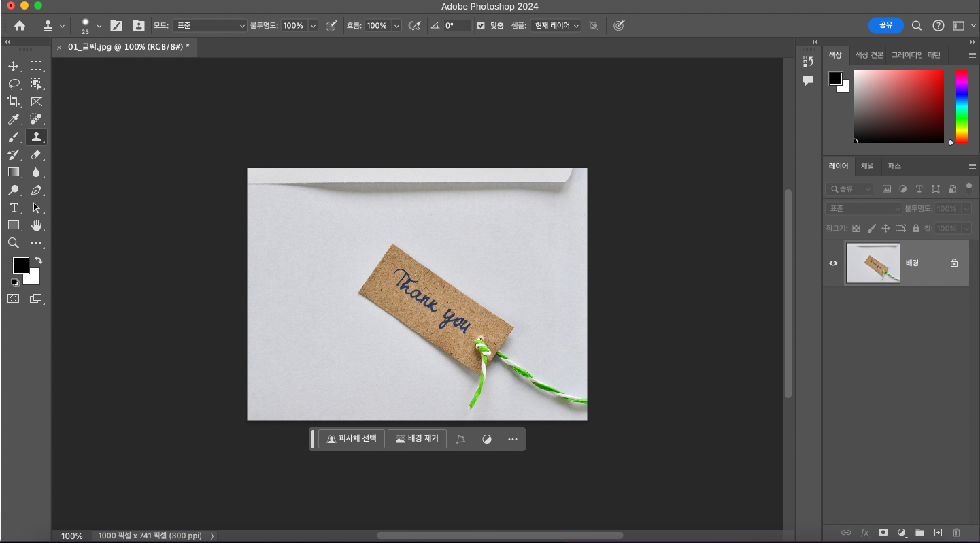Select the Gradient tool
Image resolution: width=980 pixels, height=543 pixels.
tap(14, 172)
